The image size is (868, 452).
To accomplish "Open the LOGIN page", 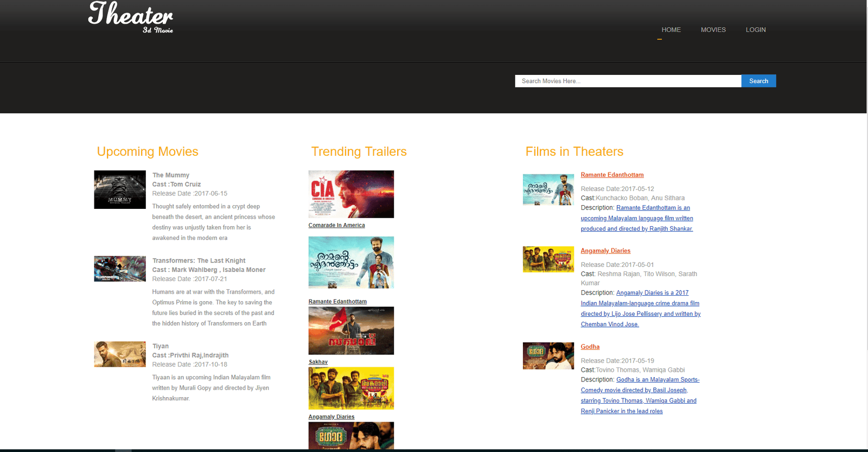I will coord(755,30).
